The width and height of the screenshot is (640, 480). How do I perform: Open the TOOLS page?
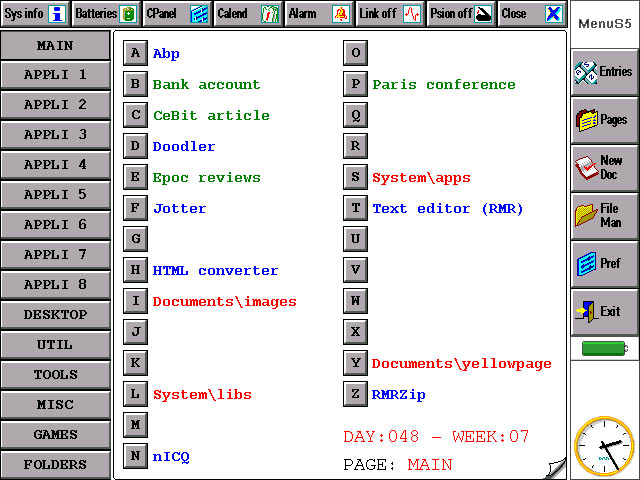click(55, 375)
